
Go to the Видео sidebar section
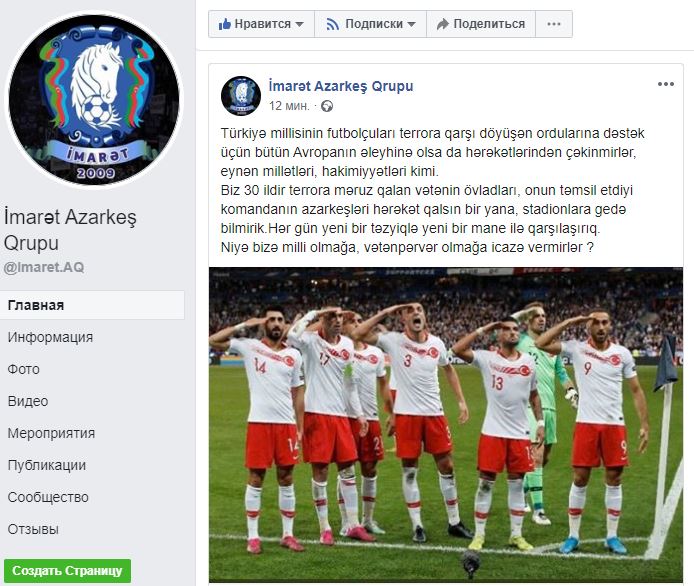point(28,401)
